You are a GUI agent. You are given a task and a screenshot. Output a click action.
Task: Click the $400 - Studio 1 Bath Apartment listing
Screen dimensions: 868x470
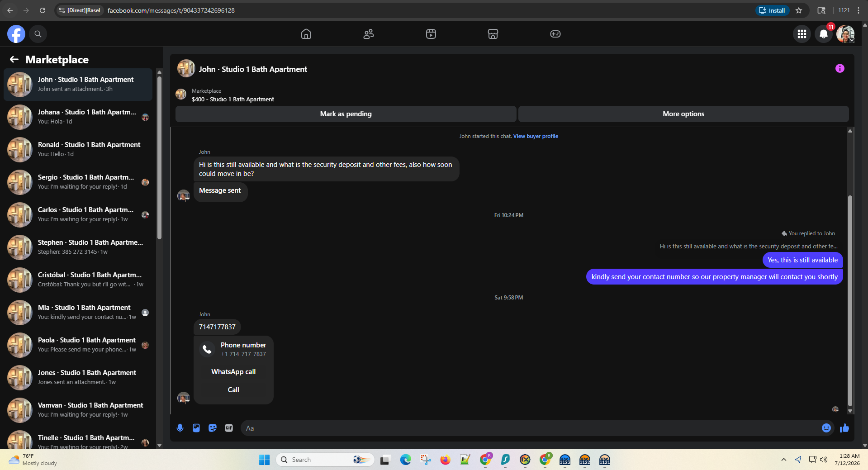232,100
